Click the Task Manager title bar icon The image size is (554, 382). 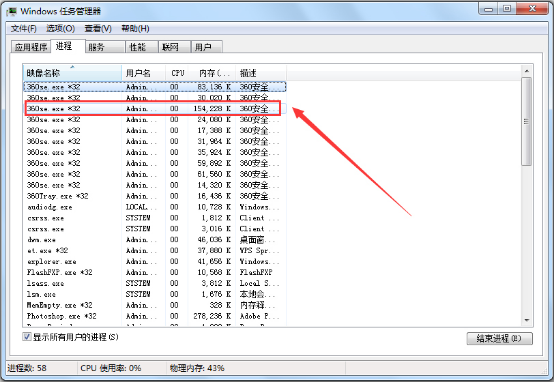tap(11, 11)
